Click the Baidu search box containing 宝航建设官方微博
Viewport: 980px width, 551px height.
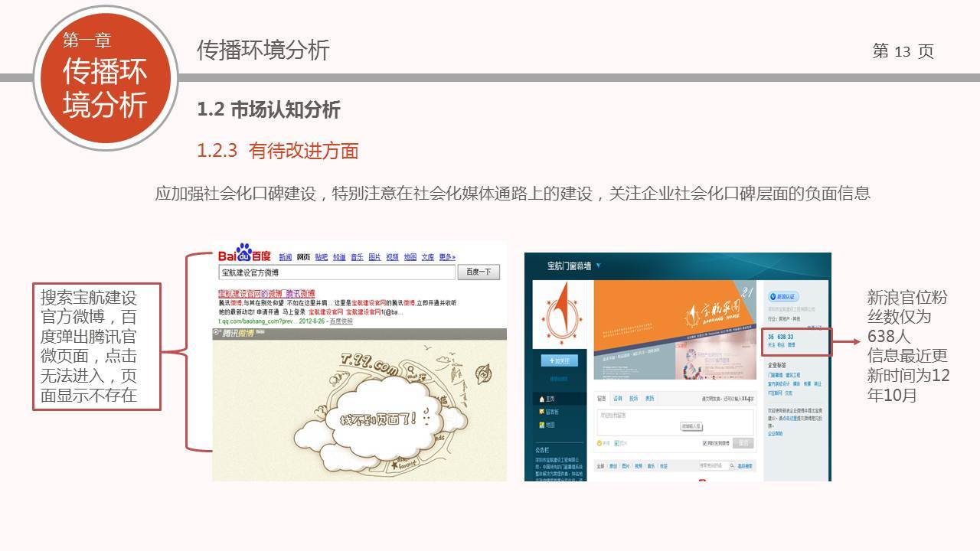337,272
